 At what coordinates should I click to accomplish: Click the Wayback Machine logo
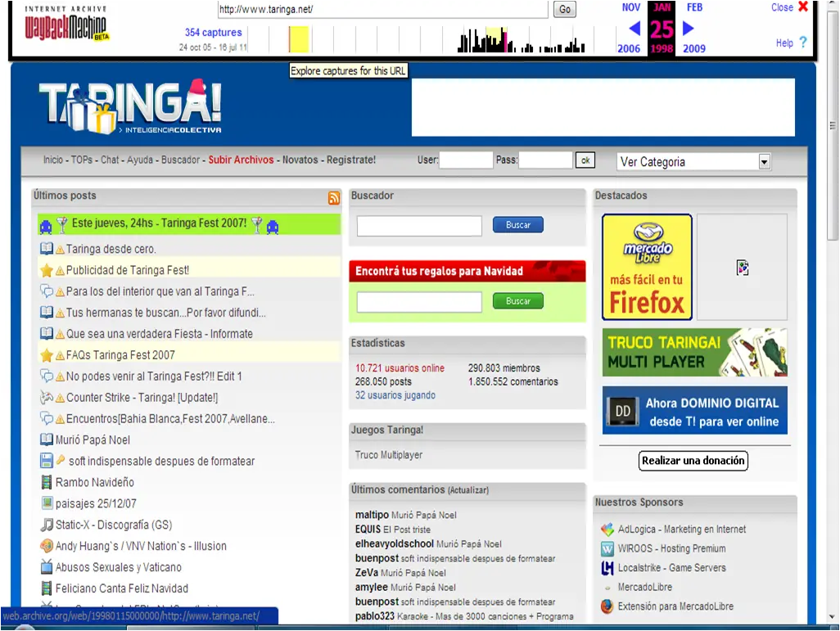tap(65, 24)
